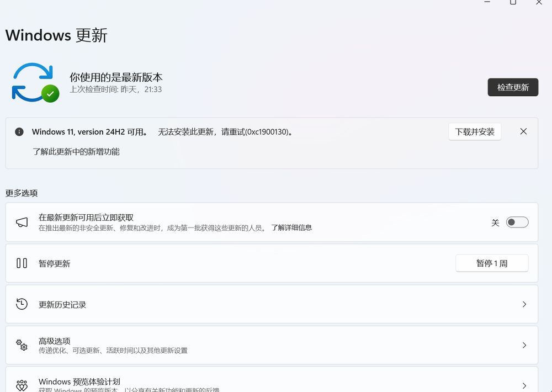The image size is (552, 392).
Task: Open the 了解详细信息 link
Action: pyautogui.click(x=291, y=228)
